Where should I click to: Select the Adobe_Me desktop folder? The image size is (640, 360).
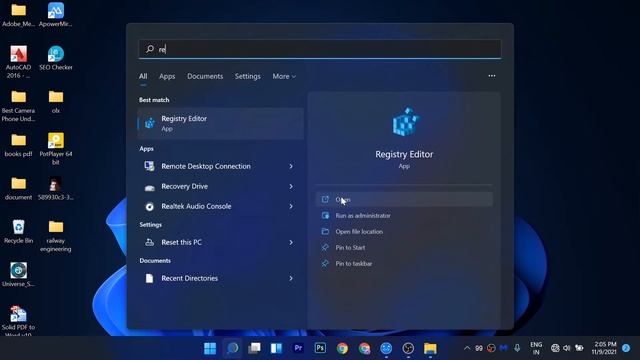click(18, 15)
